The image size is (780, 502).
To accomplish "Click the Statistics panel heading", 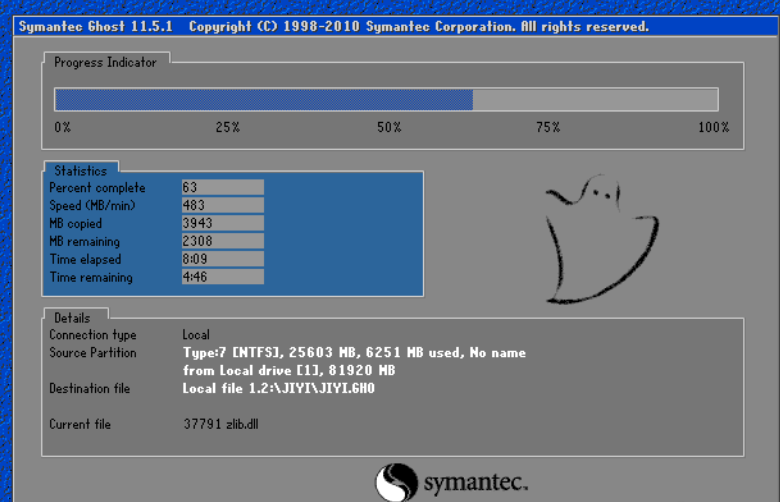I will 81,171.
